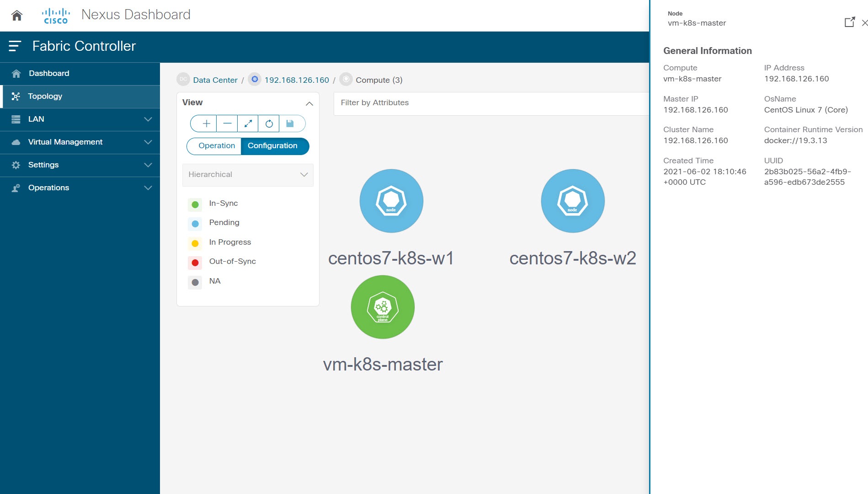This screenshot has width=868, height=494.
Task: Click the Created Time value
Action: [704, 177]
